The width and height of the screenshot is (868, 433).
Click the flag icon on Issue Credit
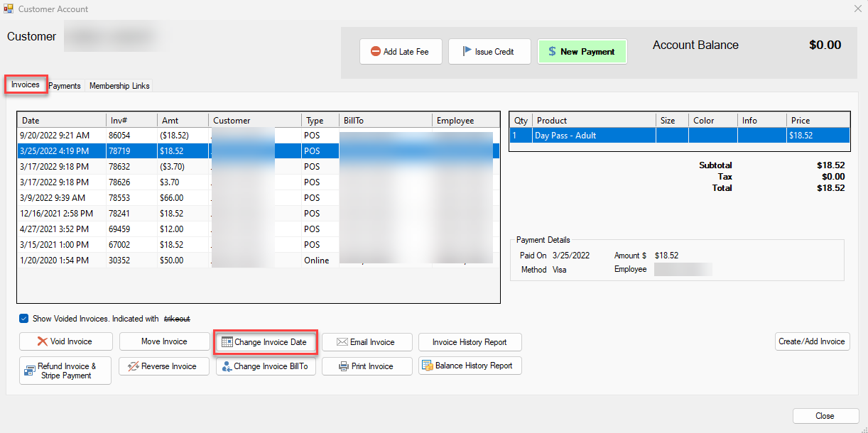(x=468, y=51)
